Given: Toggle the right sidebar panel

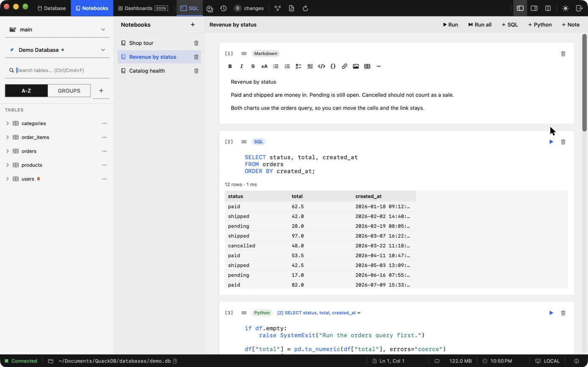Looking at the screenshot, I should click(534, 8).
